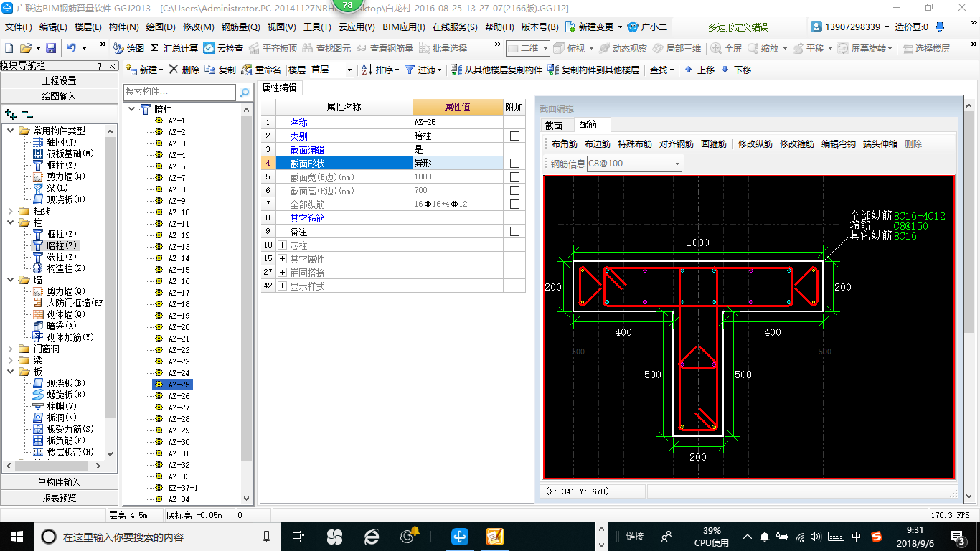
Task: Click 画箍筋 button
Action: 714,143
